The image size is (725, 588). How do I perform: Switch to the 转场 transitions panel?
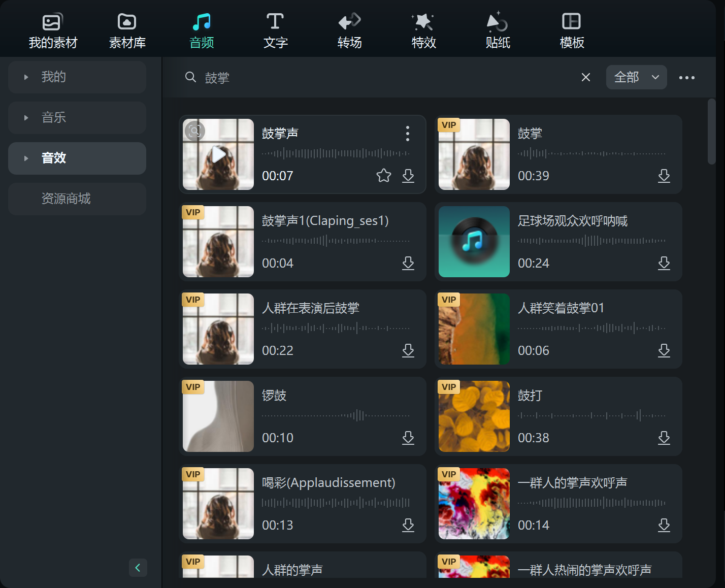click(349, 29)
